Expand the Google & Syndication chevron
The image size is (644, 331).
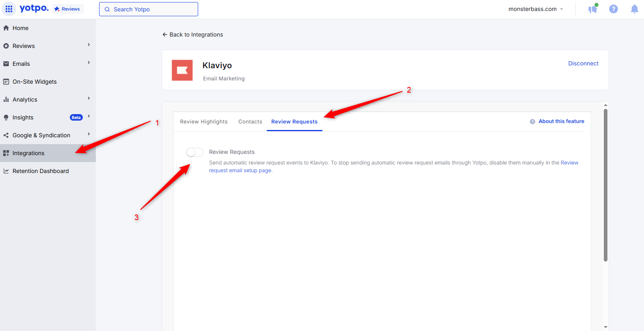pyautogui.click(x=89, y=134)
